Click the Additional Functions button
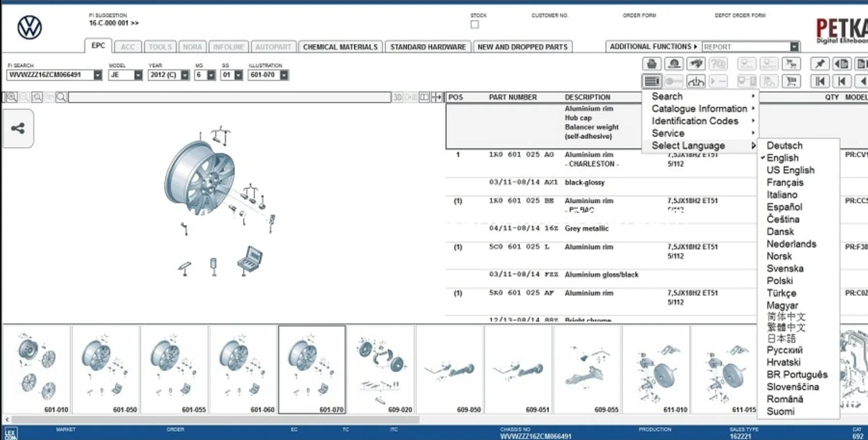Image resolution: width=868 pixels, height=440 pixels. coord(653,47)
